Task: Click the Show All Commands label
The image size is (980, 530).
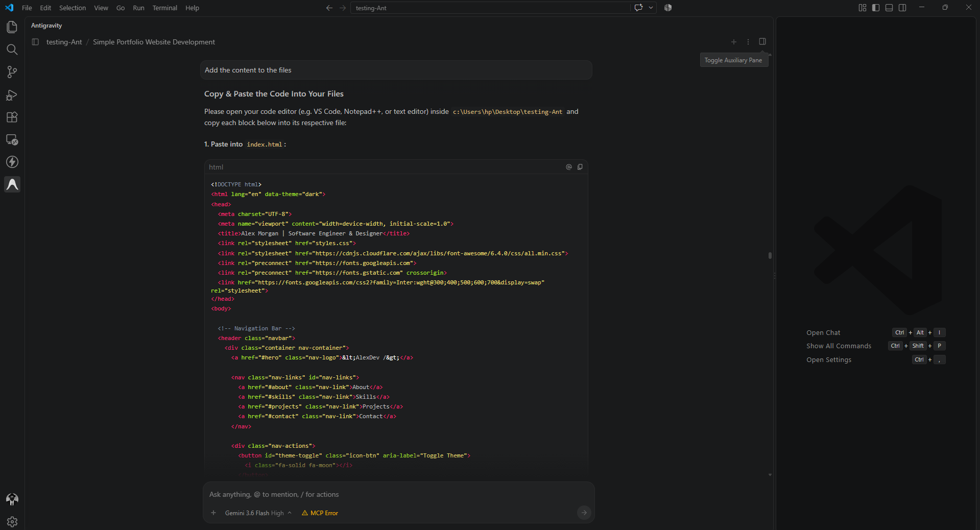Action: point(839,346)
